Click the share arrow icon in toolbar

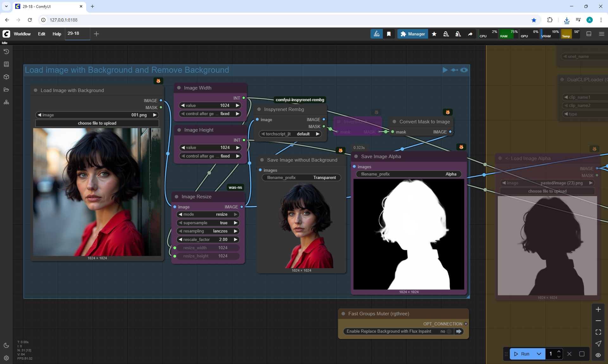click(x=470, y=34)
